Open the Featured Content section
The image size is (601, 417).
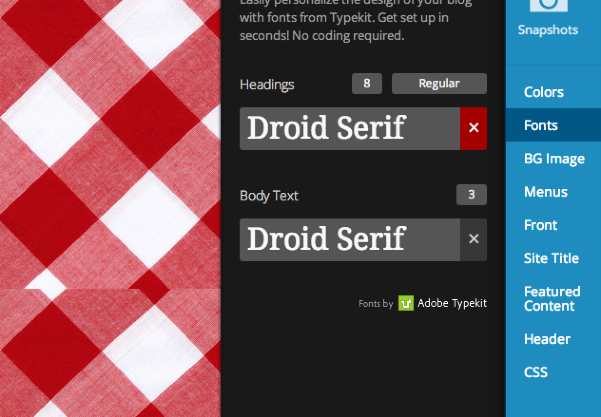click(x=552, y=299)
